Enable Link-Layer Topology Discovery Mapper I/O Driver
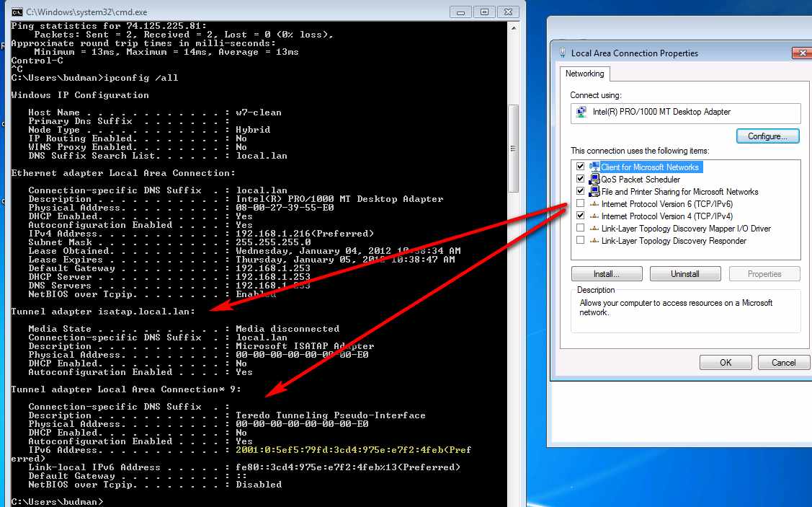Viewport: 812px width, 507px height. tap(581, 228)
